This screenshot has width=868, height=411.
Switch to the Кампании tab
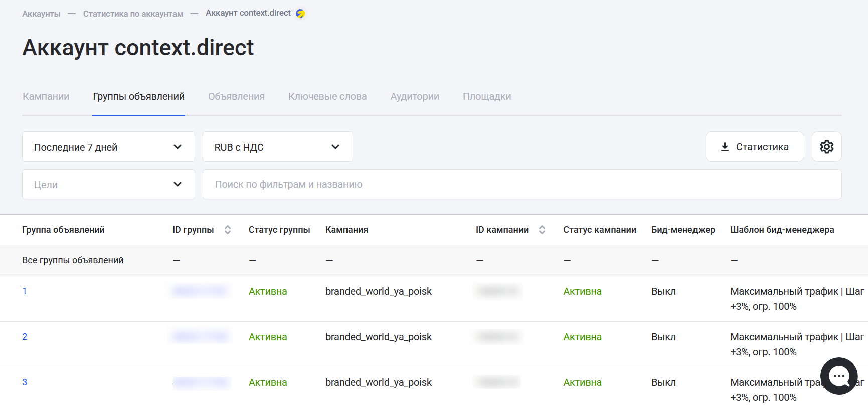[46, 96]
